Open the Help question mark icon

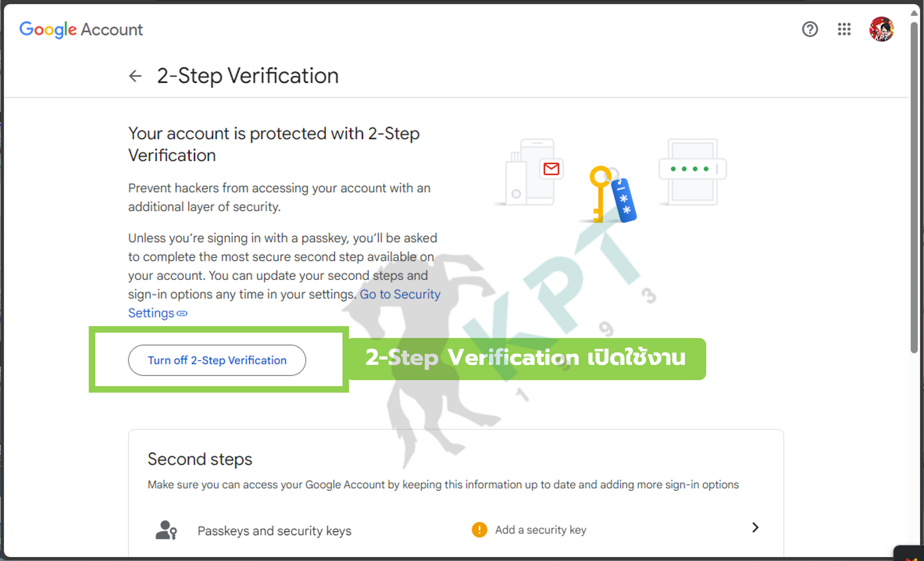[810, 29]
